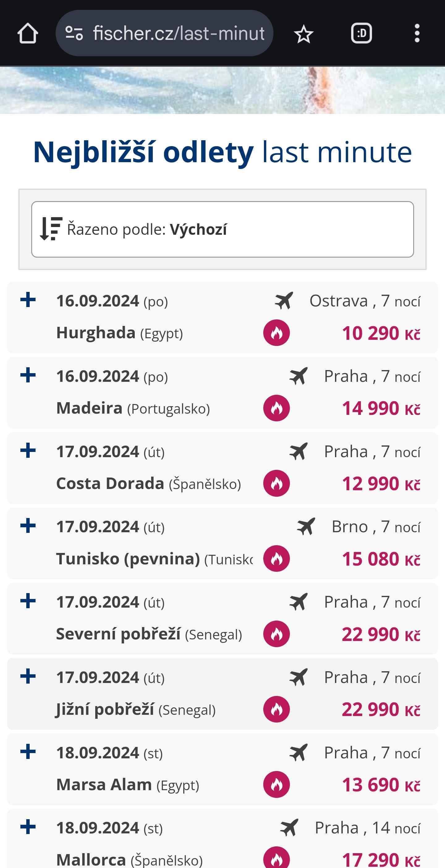The width and height of the screenshot is (445, 868).
Task: Click the 15 080 Kč Tunisko price
Action: (381, 559)
